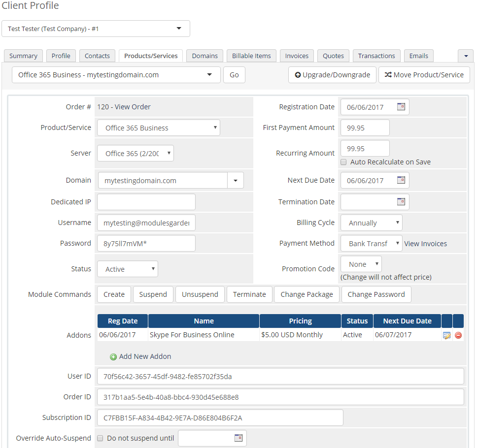Open the Invoices tab
Image resolution: width=478 pixels, height=448 pixels.
click(x=297, y=56)
